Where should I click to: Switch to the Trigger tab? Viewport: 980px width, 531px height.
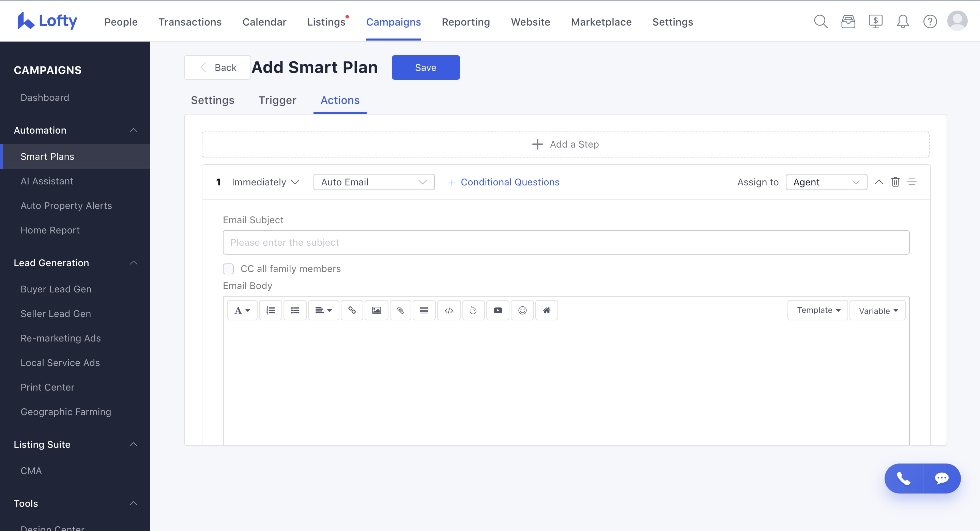coord(277,100)
